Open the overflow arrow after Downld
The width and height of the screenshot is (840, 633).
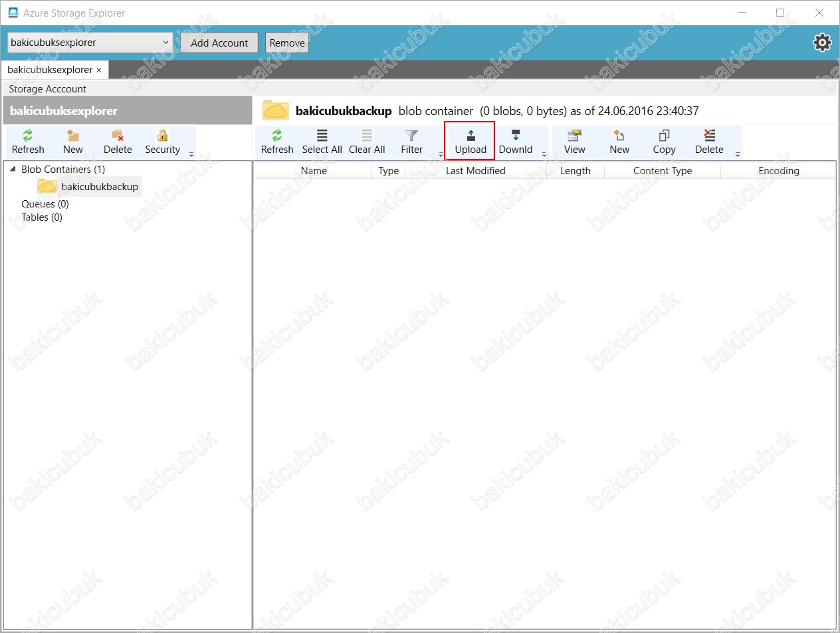[x=544, y=154]
